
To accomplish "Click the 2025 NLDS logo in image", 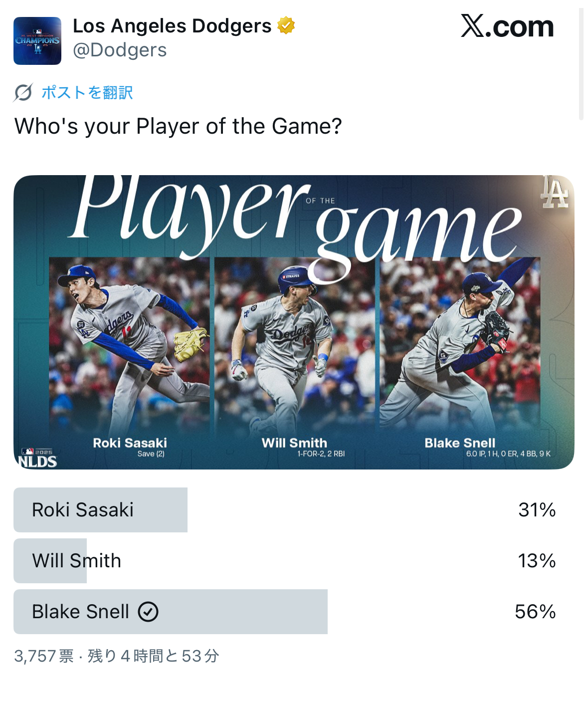I will click(38, 458).
